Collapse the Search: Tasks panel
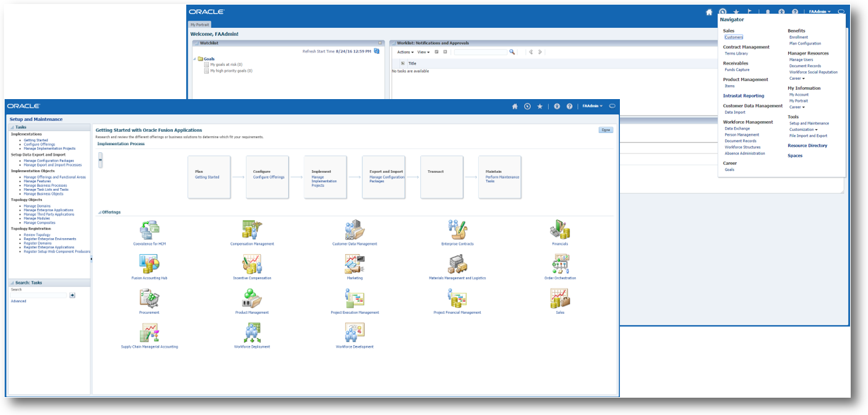Image resolution: width=868 pixels, height=415 pixels. tap(12, 283)
